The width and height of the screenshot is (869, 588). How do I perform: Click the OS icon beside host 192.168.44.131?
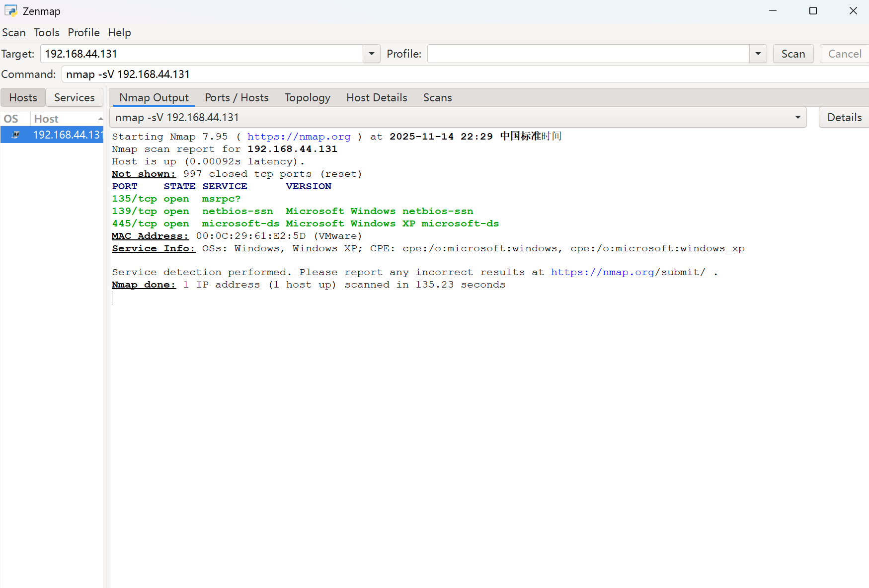pyautogui.click(x=15, y=135)
